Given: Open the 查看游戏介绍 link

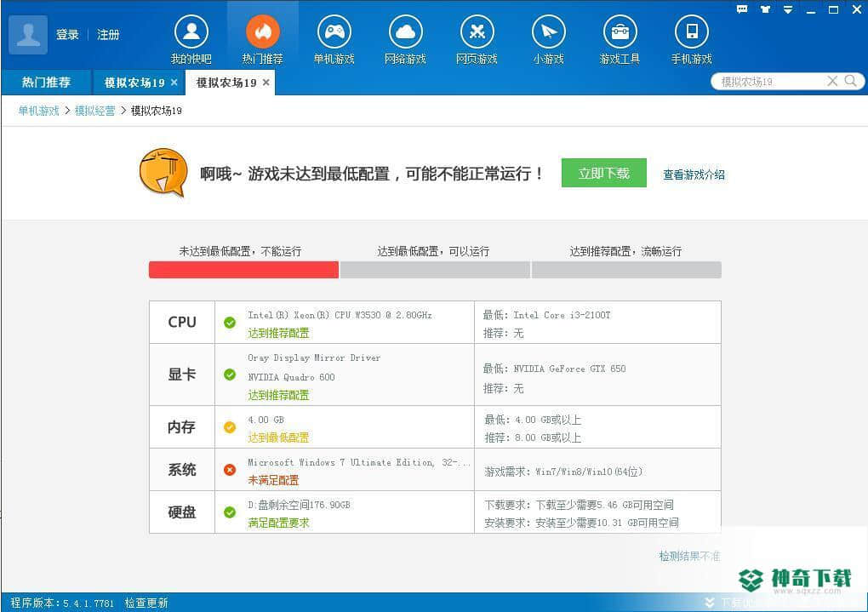Looking at the screenshot, I should pyautogui.click(x=694, y=174).
